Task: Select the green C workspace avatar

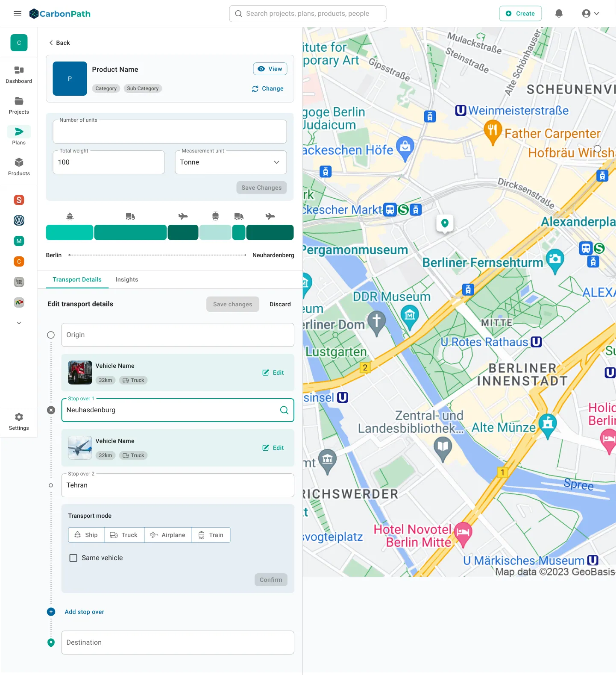Action: pos(19,43)
